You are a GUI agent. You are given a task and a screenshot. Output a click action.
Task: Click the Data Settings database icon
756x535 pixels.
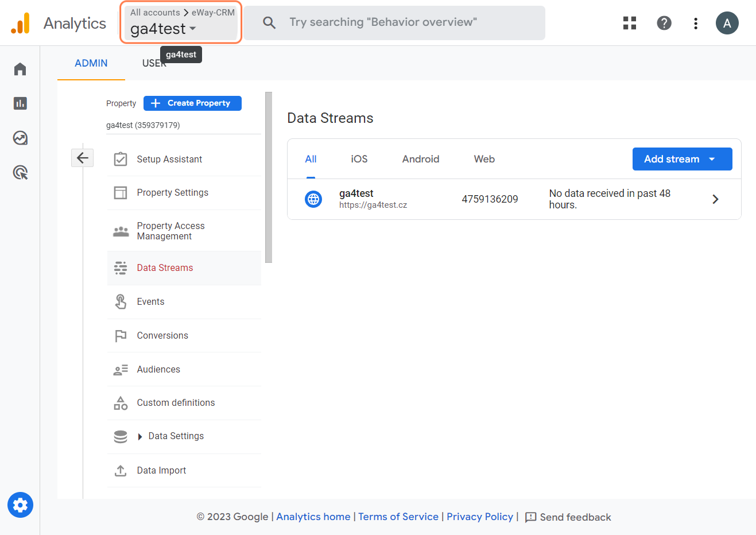[121, 437]
